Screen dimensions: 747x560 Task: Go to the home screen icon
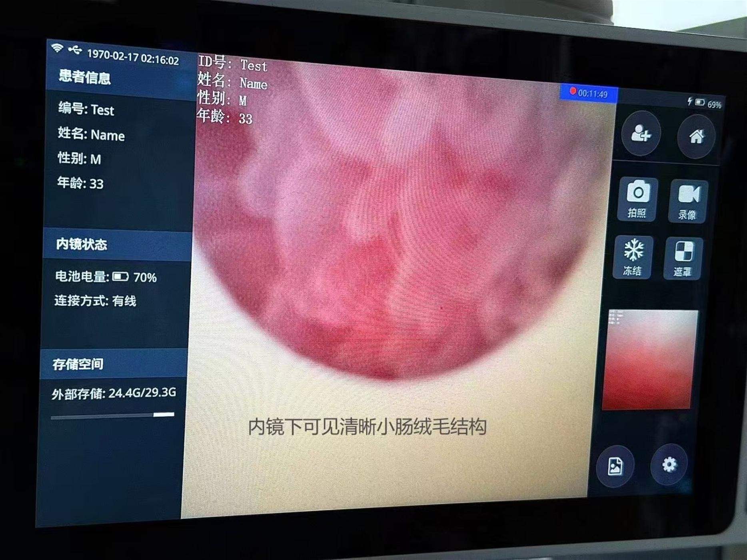(696, 137)
